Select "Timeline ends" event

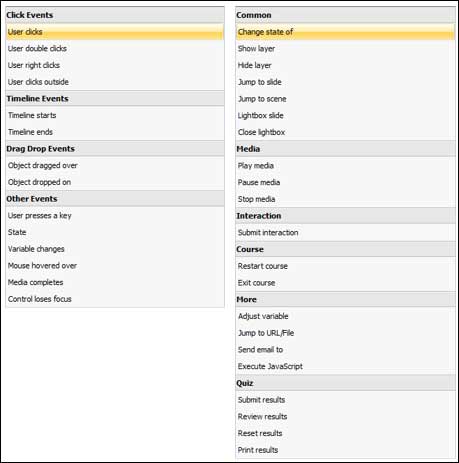[x=115, y=132]
